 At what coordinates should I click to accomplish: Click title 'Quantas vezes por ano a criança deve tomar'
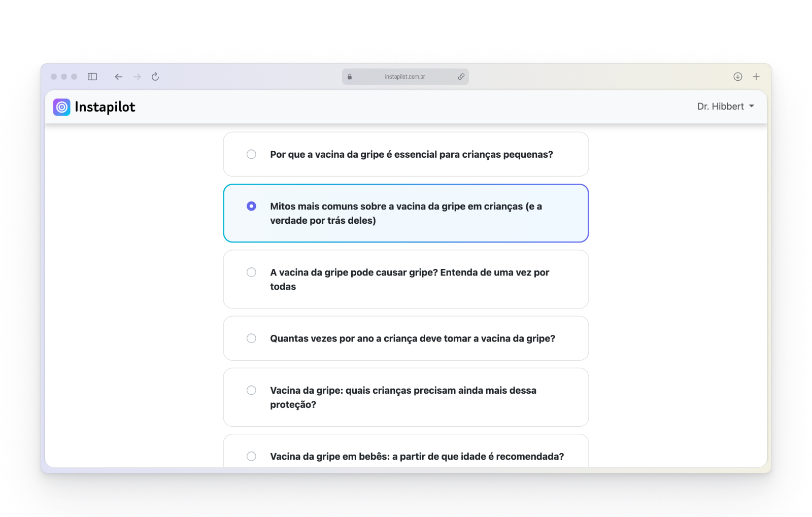click(x=413, y=338)
